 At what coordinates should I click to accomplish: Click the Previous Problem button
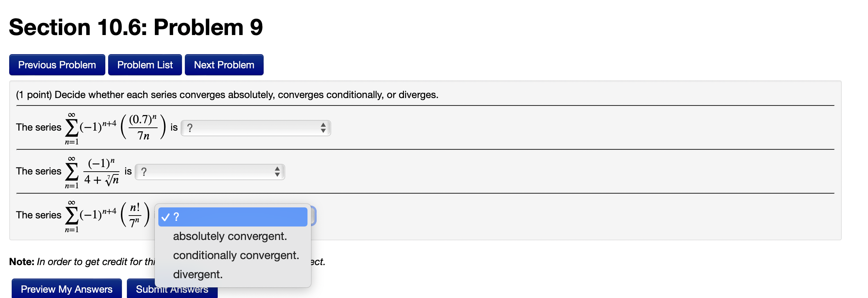[x=57, y=64]
